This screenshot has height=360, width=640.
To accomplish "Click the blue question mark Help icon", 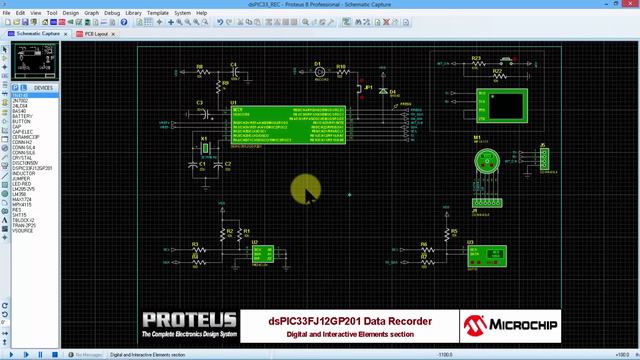I will (124, 22).
